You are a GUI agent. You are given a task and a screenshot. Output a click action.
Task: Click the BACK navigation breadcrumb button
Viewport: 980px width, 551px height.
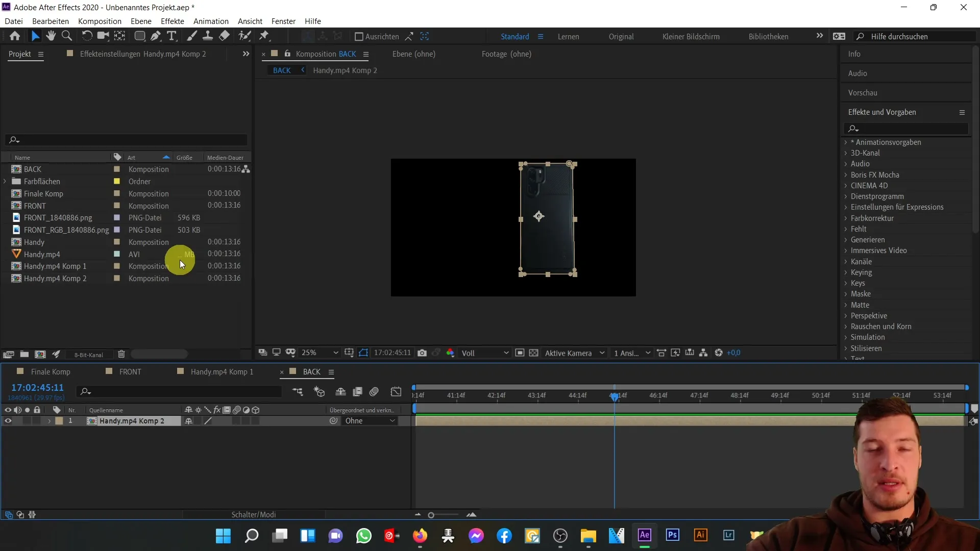pos(281,70)
